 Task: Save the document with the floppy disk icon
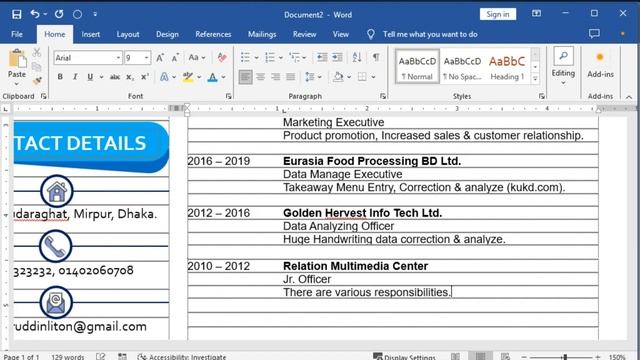coord(17,14)
